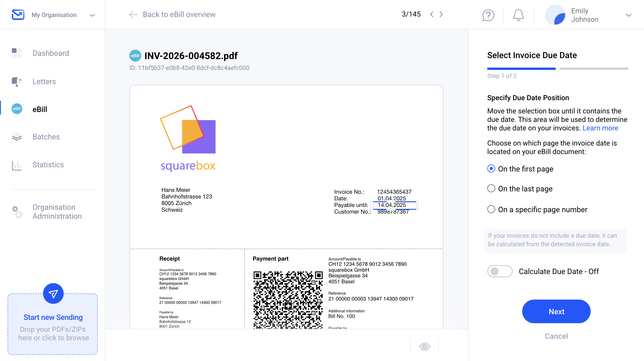The image size is (644, 361).
Task: Click the QR code on the invoice
Action: pos(288,300)
